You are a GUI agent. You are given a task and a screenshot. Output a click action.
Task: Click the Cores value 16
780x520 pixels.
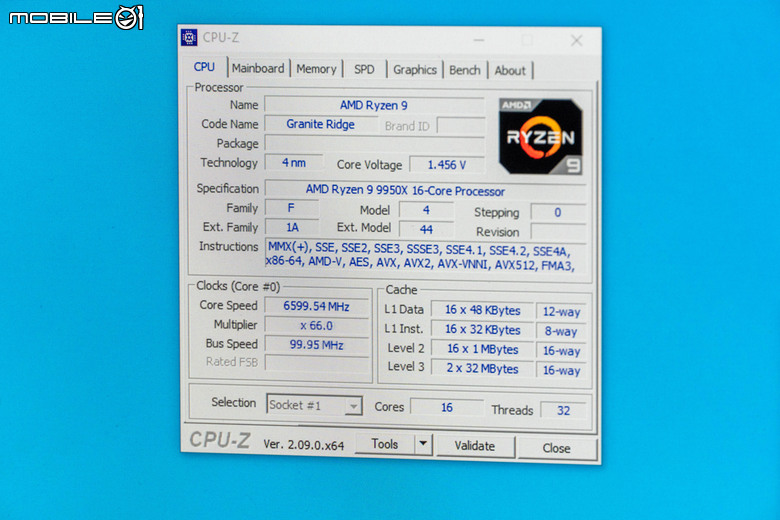tap(447, 407)
